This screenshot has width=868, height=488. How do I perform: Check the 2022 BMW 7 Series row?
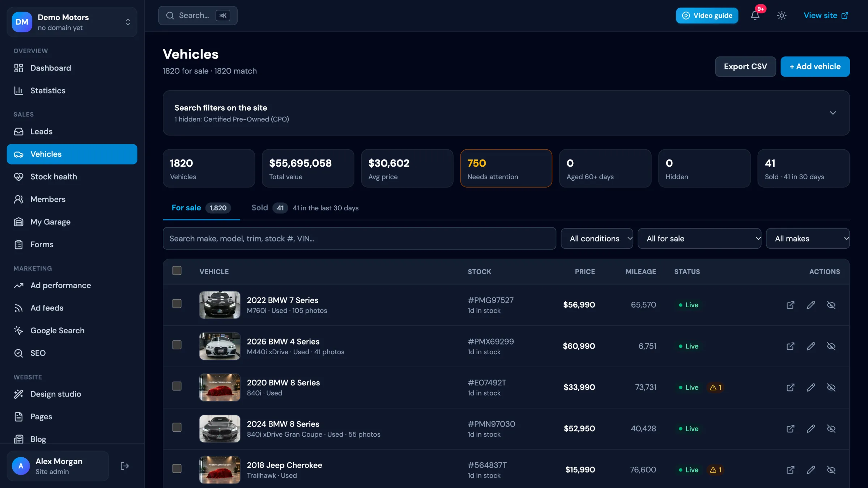[x=177, y=304]
